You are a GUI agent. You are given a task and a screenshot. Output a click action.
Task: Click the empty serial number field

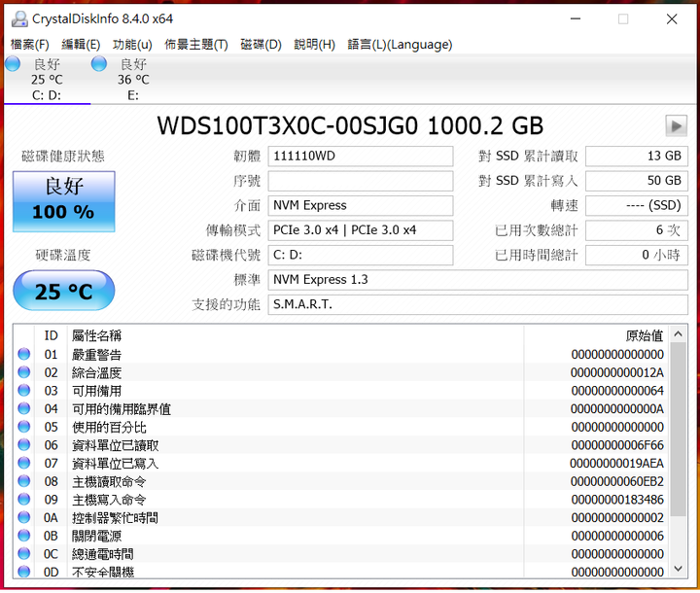tap(361, 181)
